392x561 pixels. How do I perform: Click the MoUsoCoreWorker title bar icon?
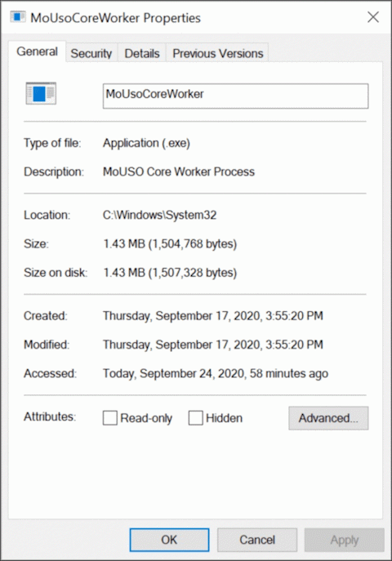click(x=17, y=17)
